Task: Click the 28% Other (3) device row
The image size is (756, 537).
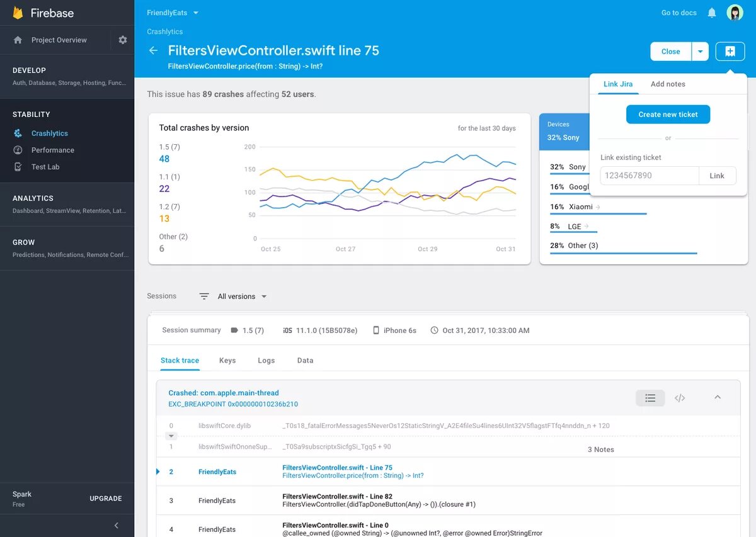Action: click(624, 247)
